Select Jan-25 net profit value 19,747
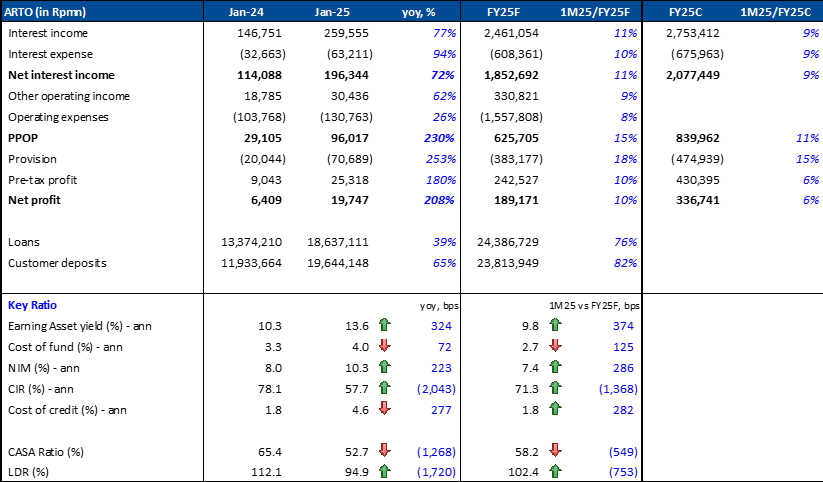Image resolution: width=823 pixels, height=482 pixels. (x=350, y=200)
